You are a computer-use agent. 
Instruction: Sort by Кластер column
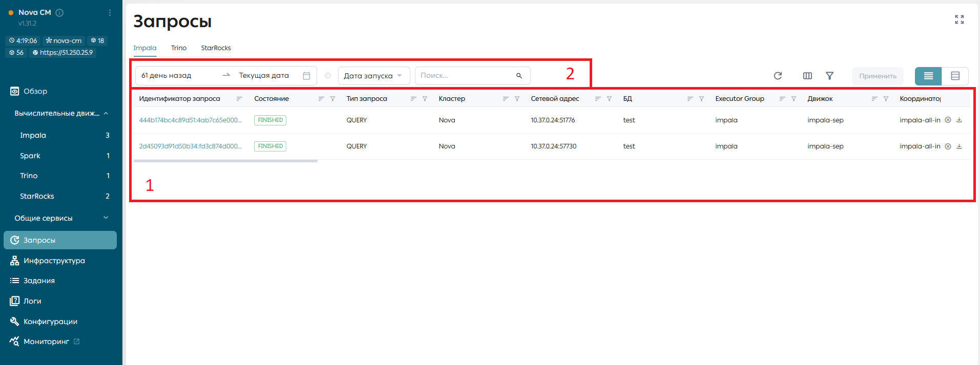click(506, 99)
